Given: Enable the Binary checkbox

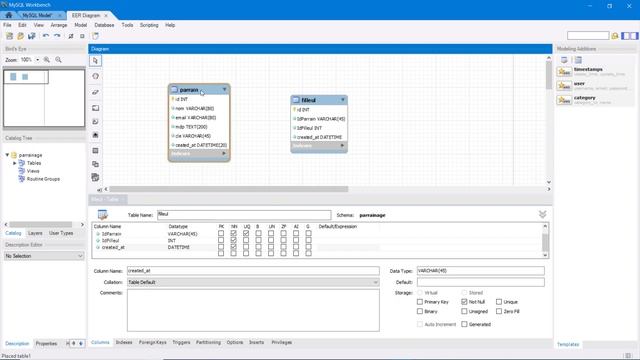Looking at the screenshot, I should pos(420,311).
